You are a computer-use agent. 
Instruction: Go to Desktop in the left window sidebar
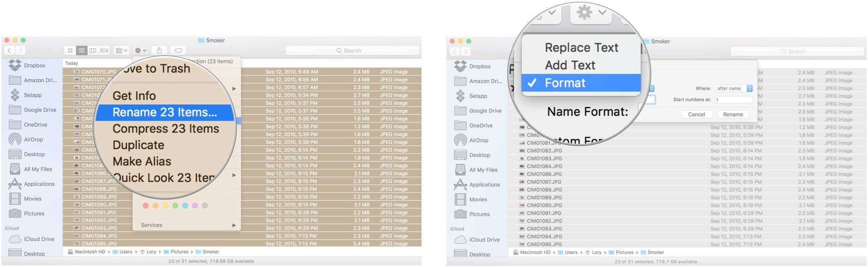click(27, 155)
